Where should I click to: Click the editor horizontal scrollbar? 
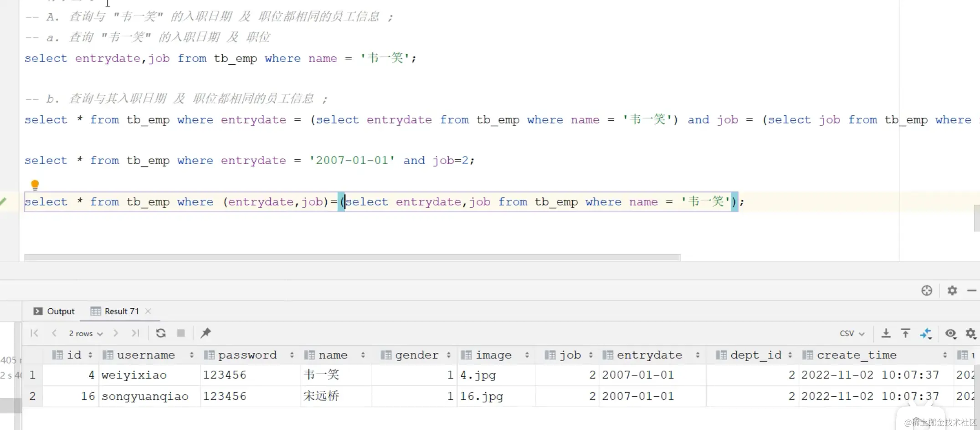click(x=352, y=257)
